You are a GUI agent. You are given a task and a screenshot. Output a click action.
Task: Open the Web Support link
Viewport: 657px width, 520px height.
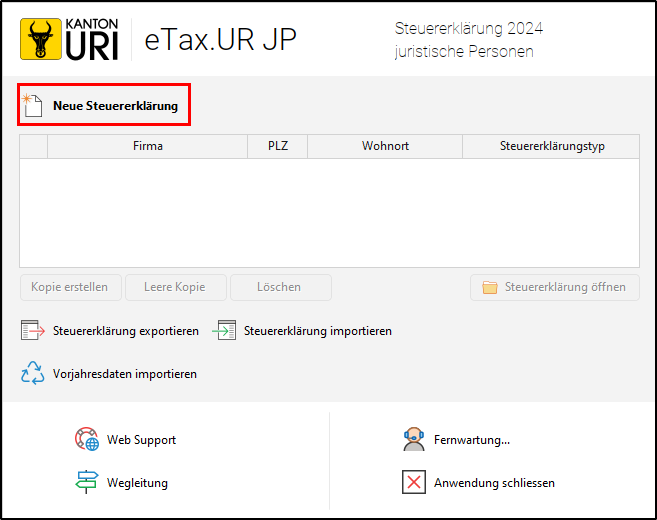point(142,440)
